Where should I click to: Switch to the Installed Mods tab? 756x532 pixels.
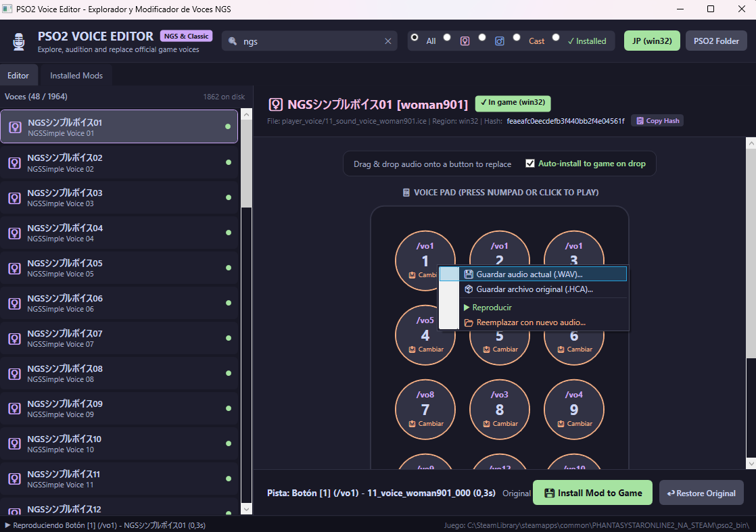coord(76,75)
